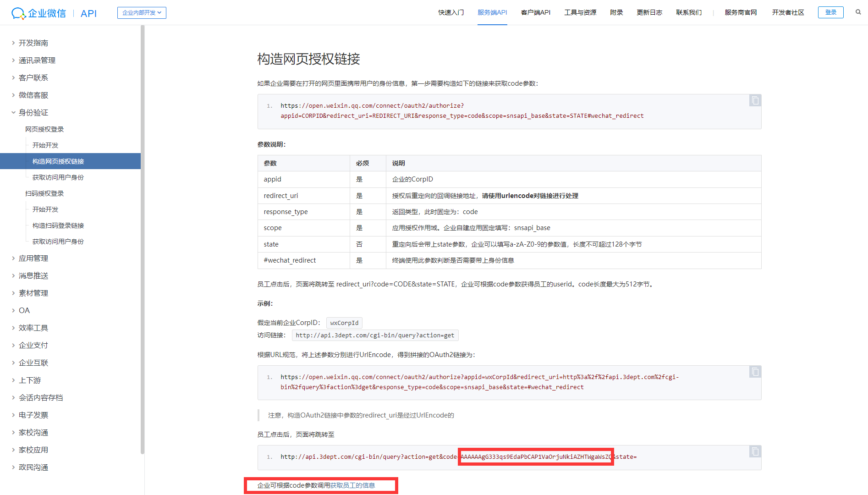The height and width of the screenshot is (495, 868).
Task: Open 获取访问用户身份 under 扫码授权登录
Action: (58, 242)
